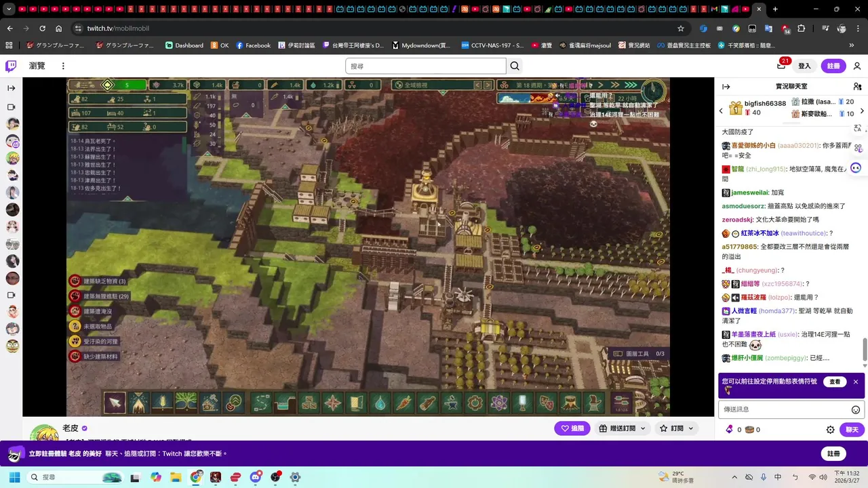Viewport: 868px width, 488px height.
Task: Expand the gift subscription dropdown
Action: (643, 428)
